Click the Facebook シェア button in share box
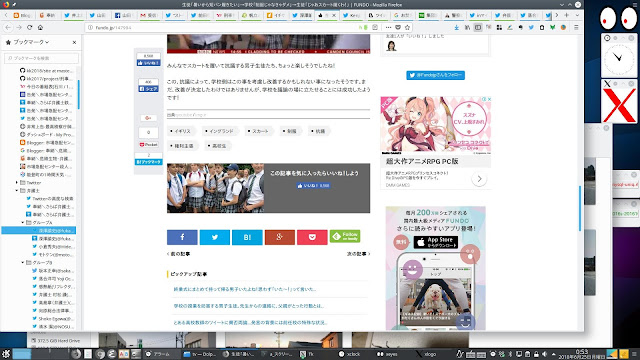 coord(149,89)
